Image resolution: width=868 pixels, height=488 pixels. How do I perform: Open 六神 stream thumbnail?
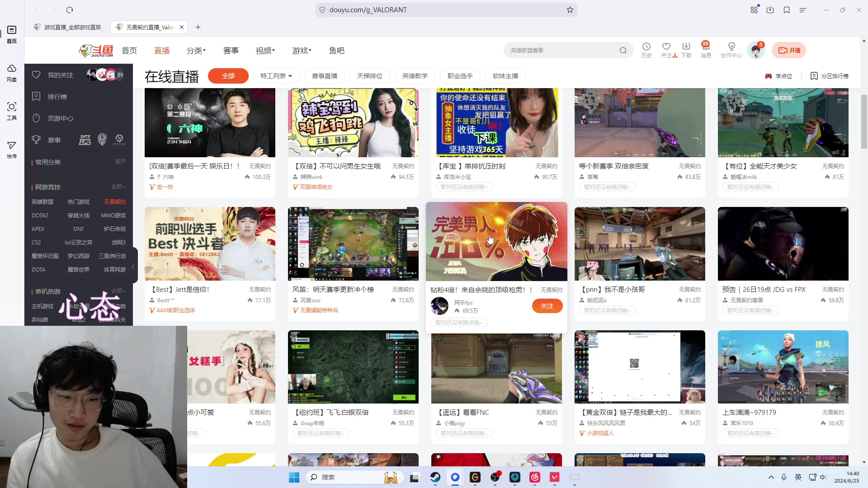click(x=210, y=123)
